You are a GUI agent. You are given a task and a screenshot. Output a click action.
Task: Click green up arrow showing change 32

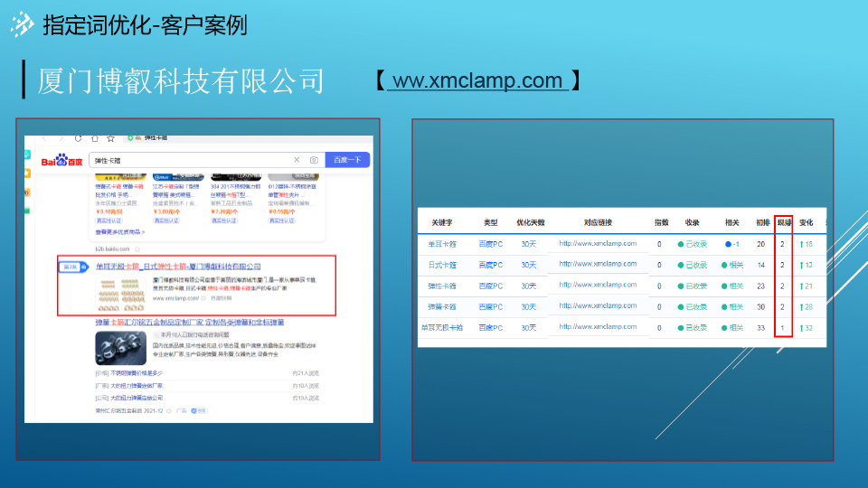coord(801,327)
